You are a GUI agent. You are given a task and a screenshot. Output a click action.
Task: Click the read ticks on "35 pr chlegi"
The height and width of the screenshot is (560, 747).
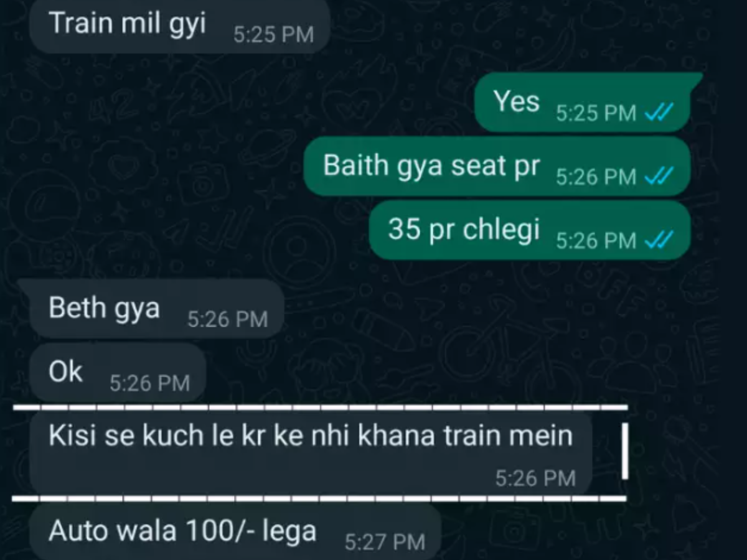pos(660,240)
